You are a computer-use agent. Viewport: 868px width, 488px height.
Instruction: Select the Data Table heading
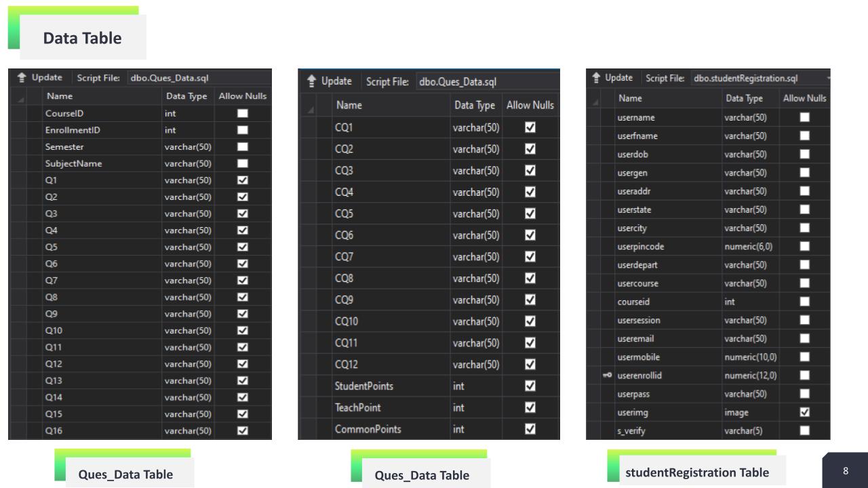[x=81, y=38]
